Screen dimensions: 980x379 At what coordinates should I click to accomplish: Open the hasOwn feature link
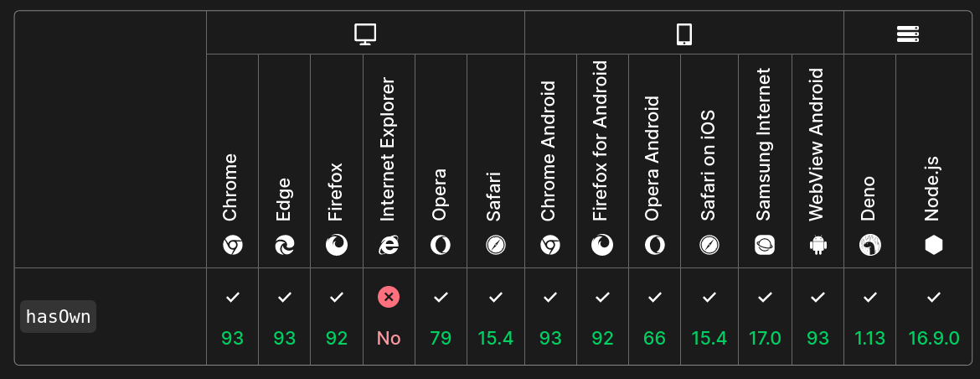click(x=59, y=317)
